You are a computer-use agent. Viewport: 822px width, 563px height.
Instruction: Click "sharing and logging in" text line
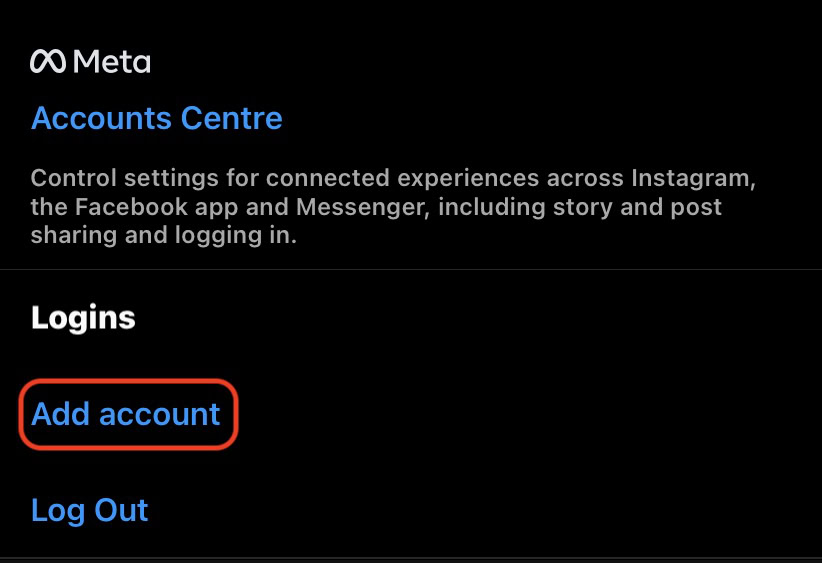point(164,237)
